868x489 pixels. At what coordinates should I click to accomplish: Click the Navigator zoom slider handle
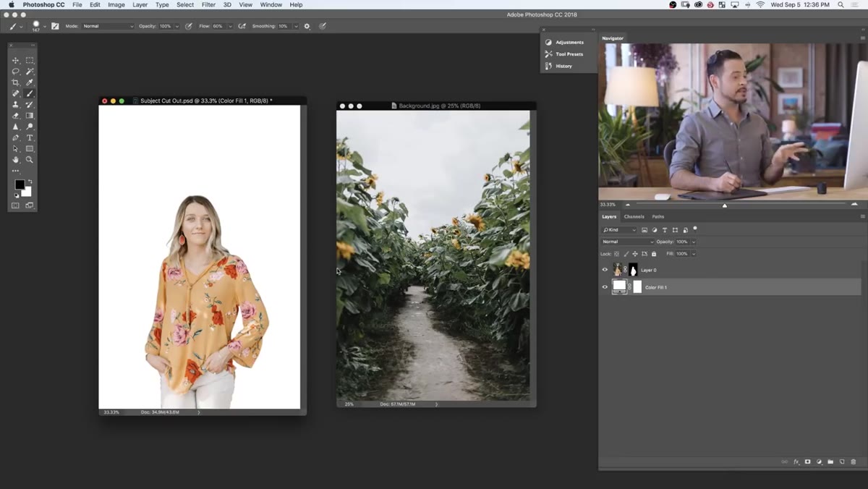coord(725,205)
